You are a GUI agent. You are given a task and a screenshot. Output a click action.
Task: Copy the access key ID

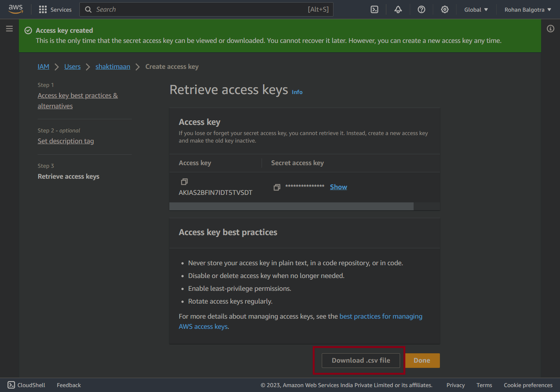[184, 182]
